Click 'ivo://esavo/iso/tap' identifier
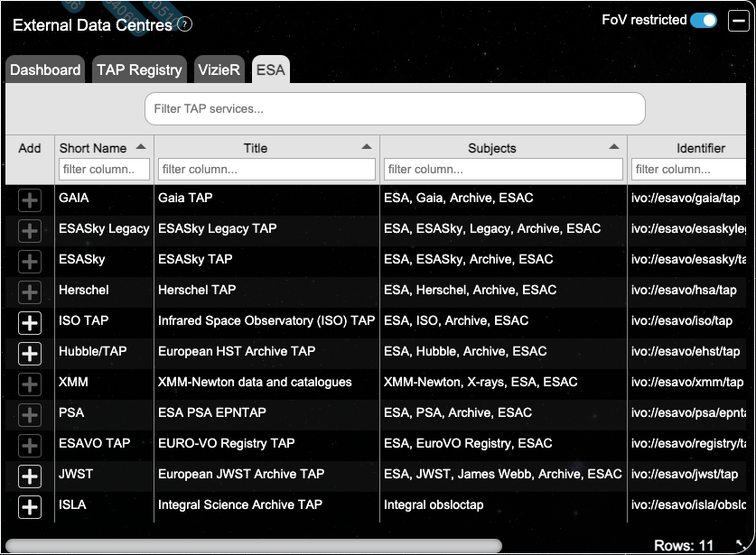 [681, 321]
